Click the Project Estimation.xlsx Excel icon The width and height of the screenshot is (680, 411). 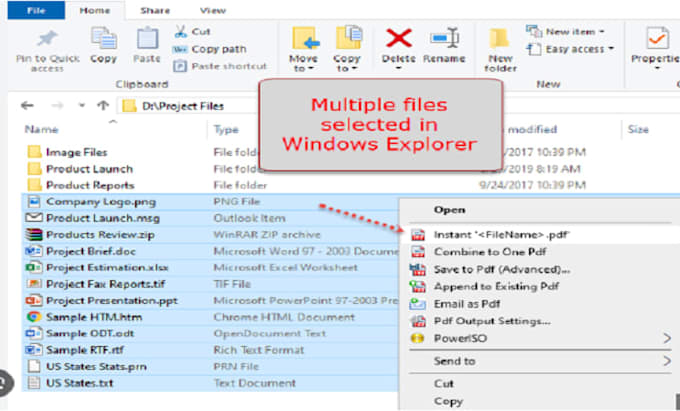click(x=34, y=267)
